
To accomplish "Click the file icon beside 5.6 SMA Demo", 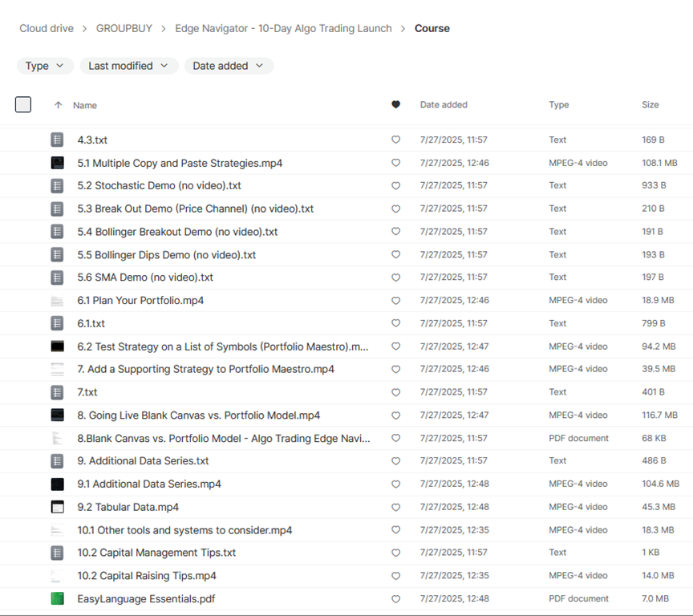I will [x=57, y=278].
